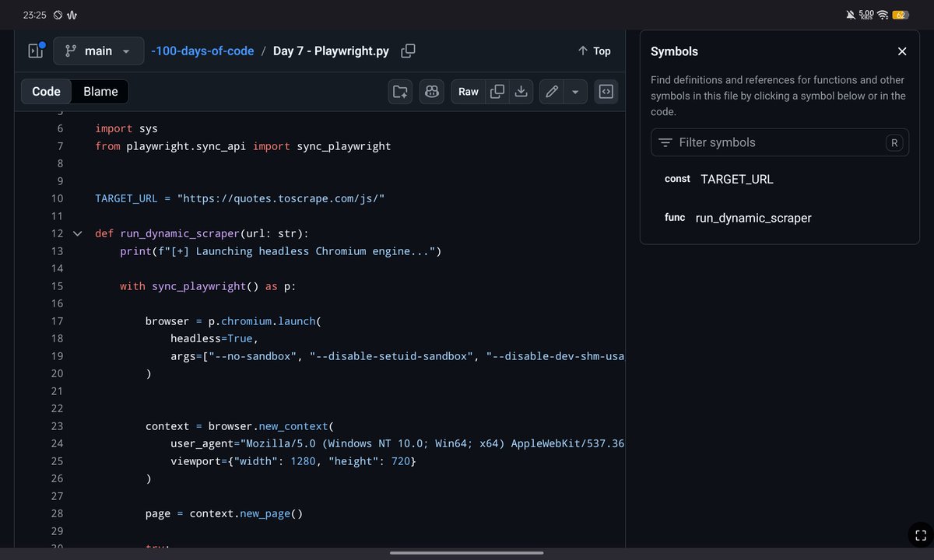This screenshot has width=934, height=560.
Task: Click the "with sync_playwright() as p:" line
Action: coord(208,286)
